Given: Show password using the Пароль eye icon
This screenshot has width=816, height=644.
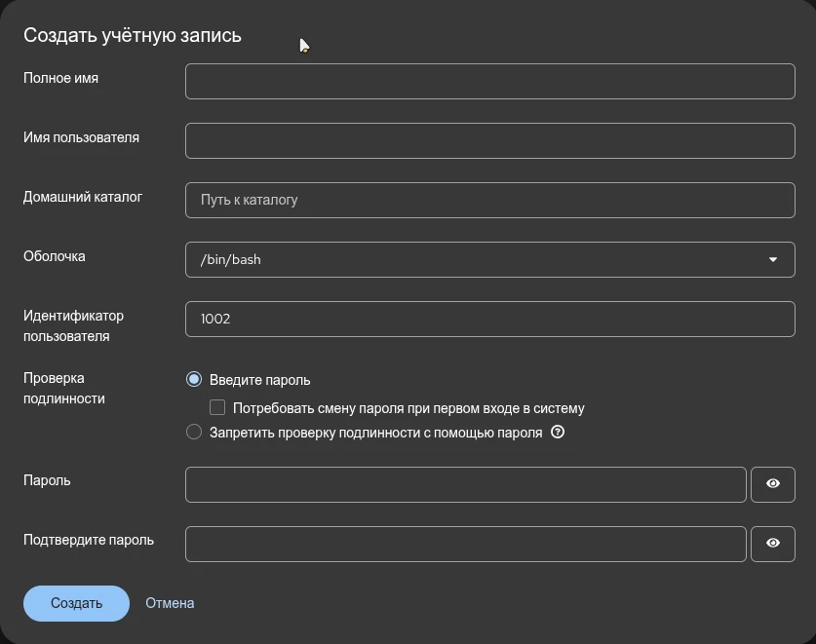Looking at the screenshot, I should pos(772,484).
